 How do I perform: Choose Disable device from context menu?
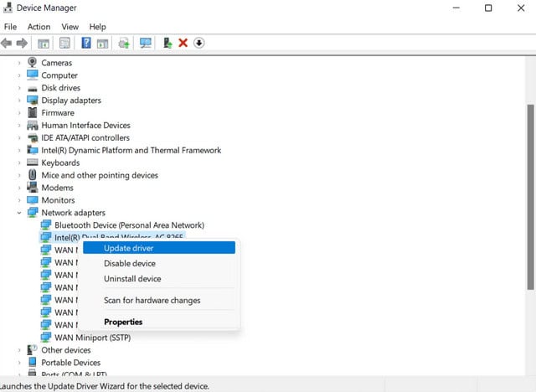(159, 263)
